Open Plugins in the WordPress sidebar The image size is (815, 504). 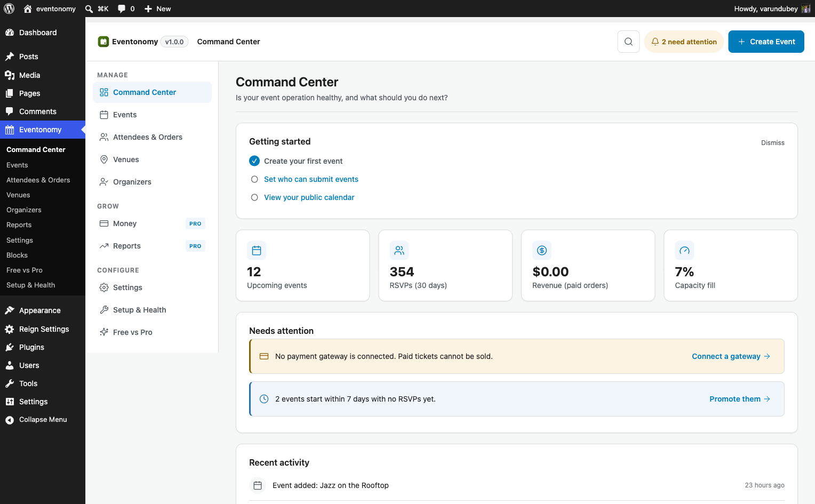pos(43,347)
